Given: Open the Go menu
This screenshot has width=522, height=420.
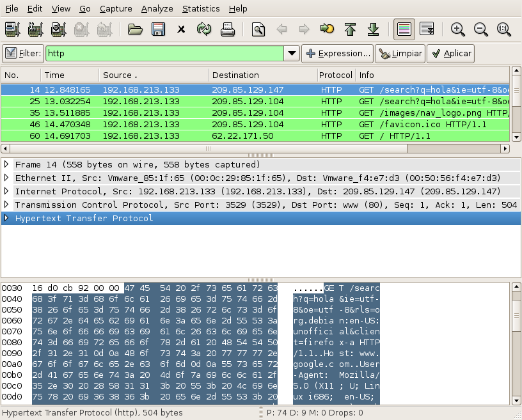Looking at the screenshot, I should (85, 9).
